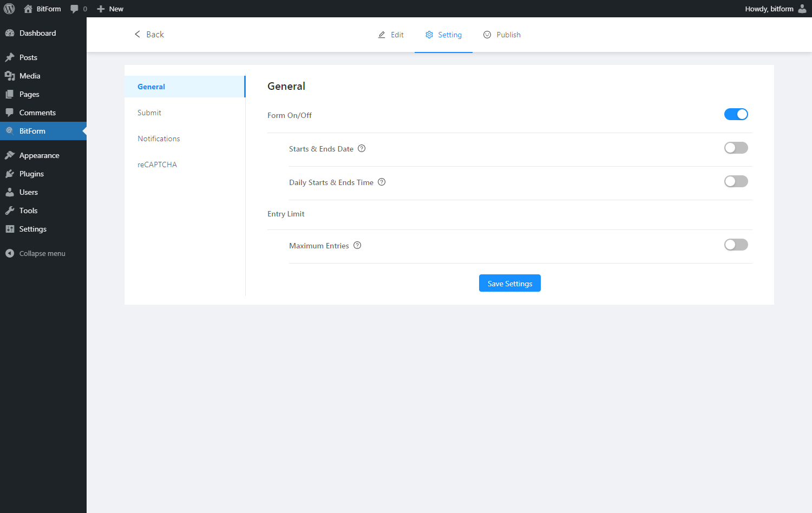Go Back using the Back label
Image resolution: width=812 pixels, height=513 pixels.
[x=155, y=34]
